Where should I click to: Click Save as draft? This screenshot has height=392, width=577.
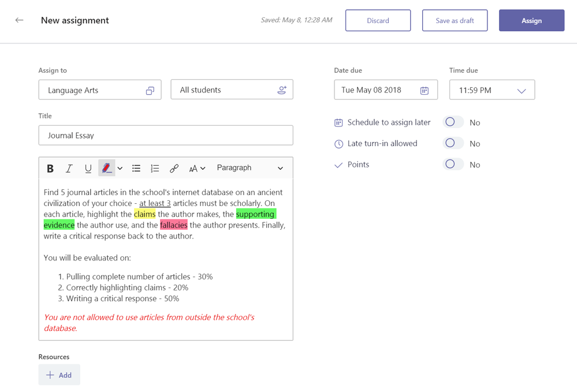point(455,21)
